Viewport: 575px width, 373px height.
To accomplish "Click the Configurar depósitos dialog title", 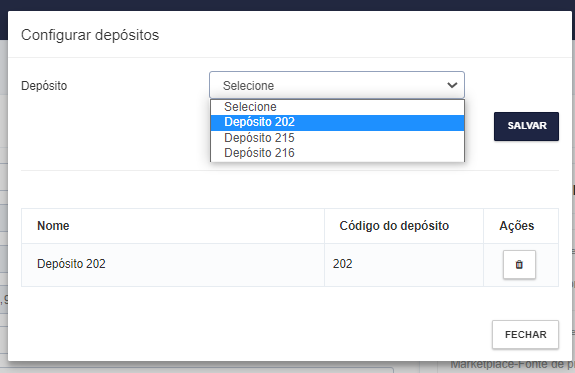I will pos(90,35).
